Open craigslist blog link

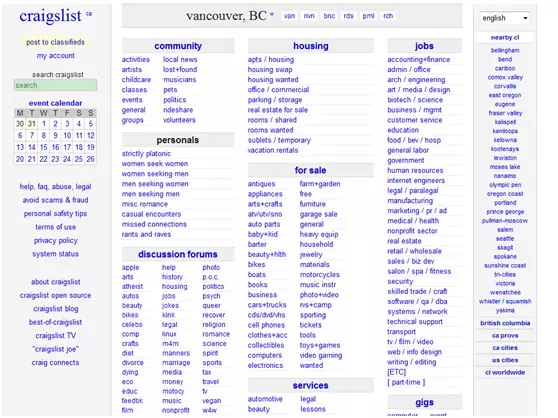pos(56,309)
